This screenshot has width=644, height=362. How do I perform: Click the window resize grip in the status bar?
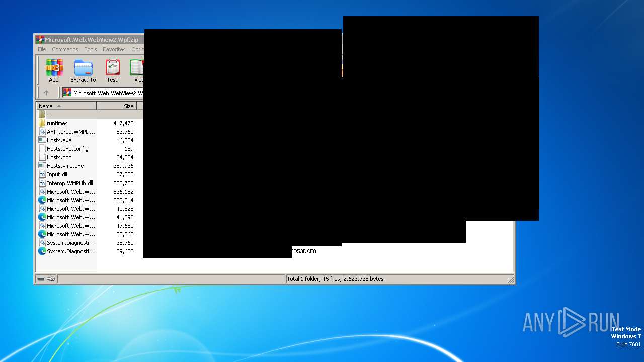point(511,280)
